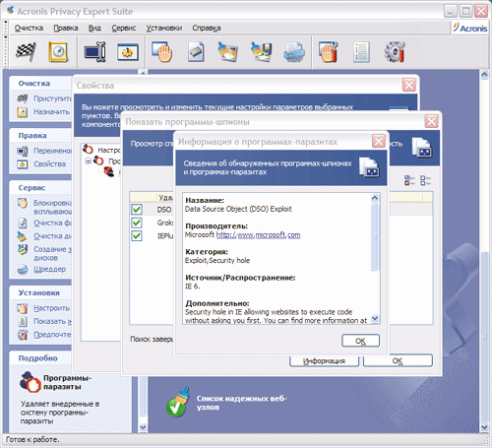Screen dimensions: 492x448
Task: Click sidebar scroll down arrow
Action: [x=143, y=427]
